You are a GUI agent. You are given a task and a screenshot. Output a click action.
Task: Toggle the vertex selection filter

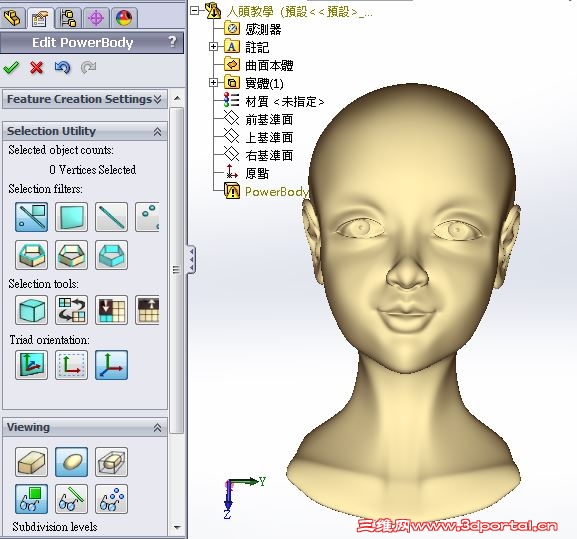147,217
